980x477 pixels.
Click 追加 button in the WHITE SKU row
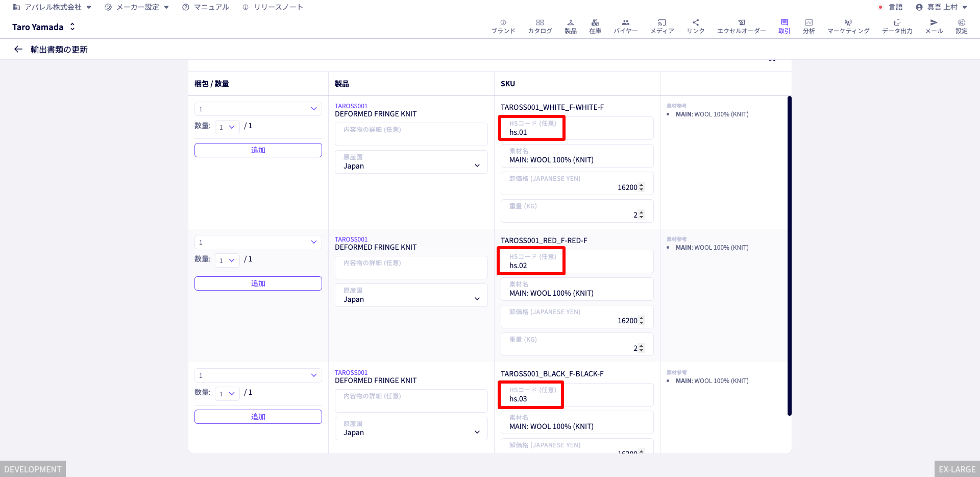coord(258,150)
